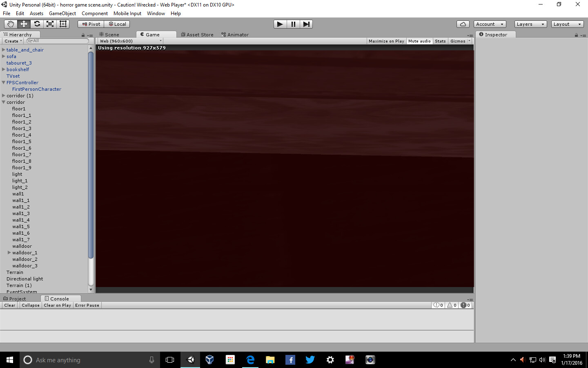588x368 pixels.
Task: Mute audio in the Game view
Action: [x=419, y=41]
